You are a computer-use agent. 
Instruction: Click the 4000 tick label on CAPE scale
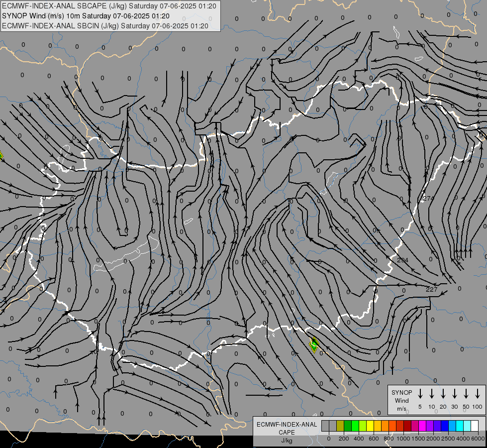463,439
